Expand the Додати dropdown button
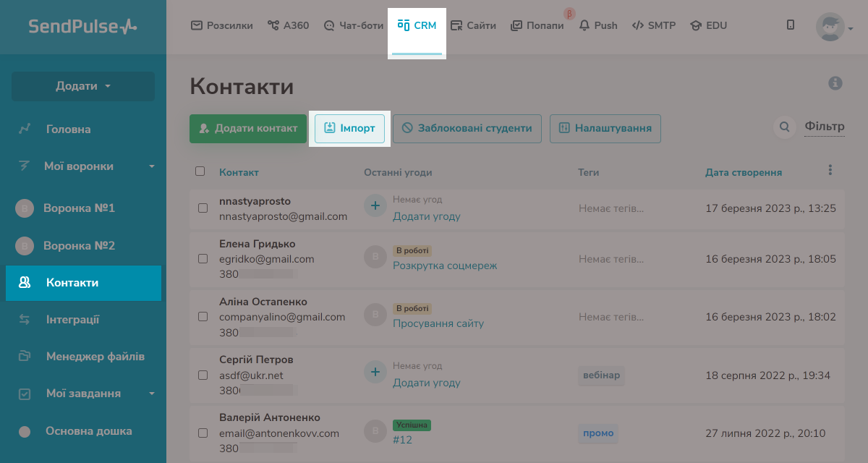868x463 pixels. (83, 86)
